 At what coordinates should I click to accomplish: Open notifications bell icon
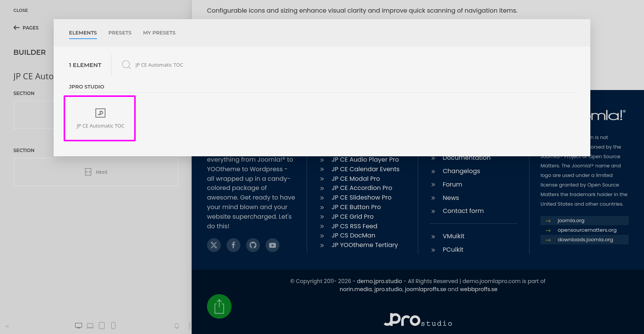point(177,326)
